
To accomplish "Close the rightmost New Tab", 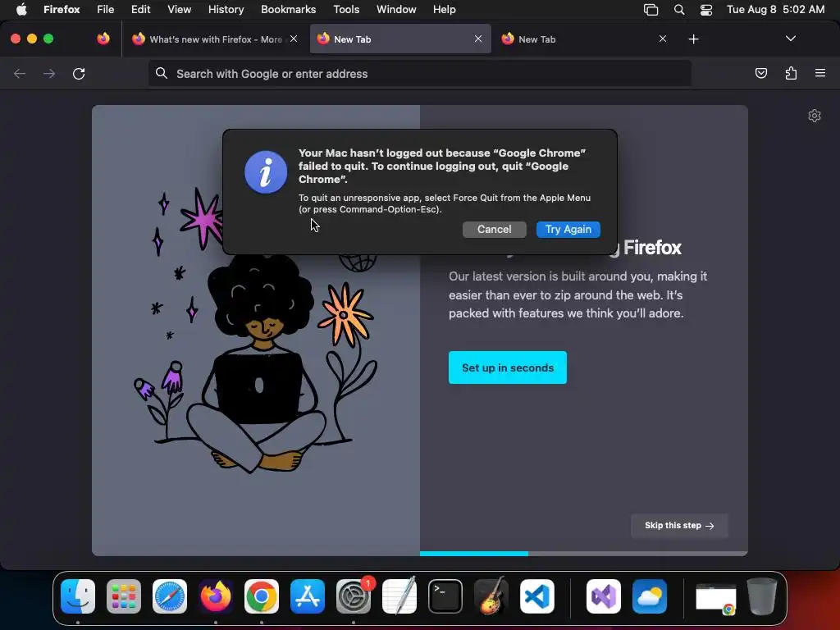I will (x=663, y=39).
